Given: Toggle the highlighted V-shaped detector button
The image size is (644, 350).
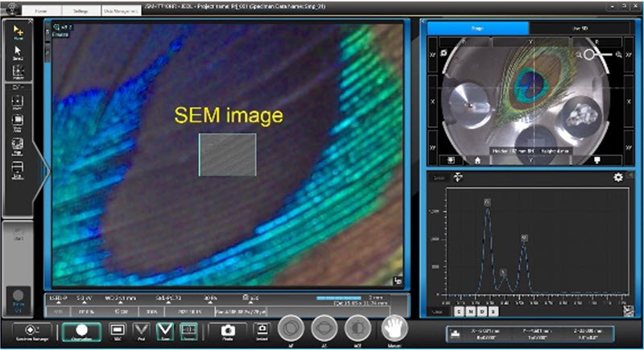Looking at the screenshot, I should (165, 331).
